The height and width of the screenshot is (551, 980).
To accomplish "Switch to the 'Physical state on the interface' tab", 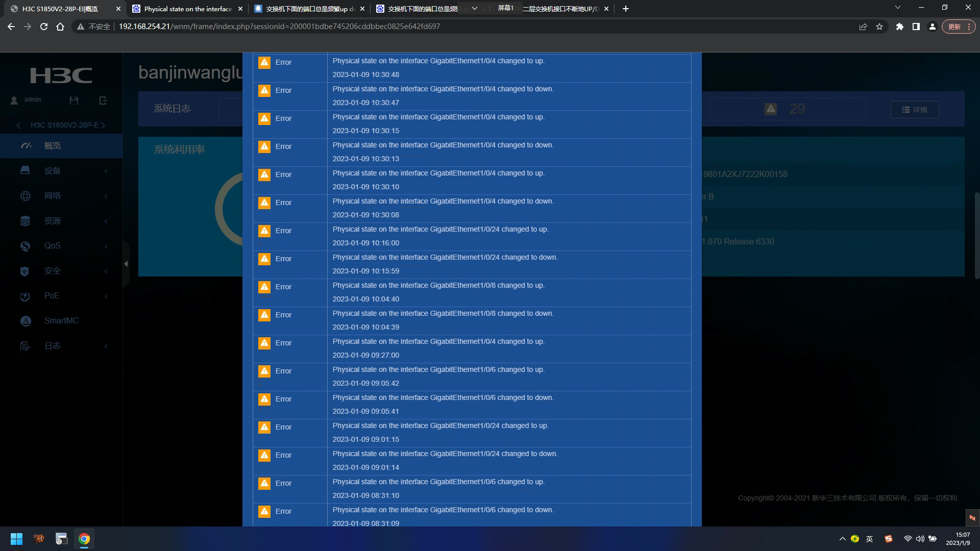I will pyautogui.click(x=187, y=9).
